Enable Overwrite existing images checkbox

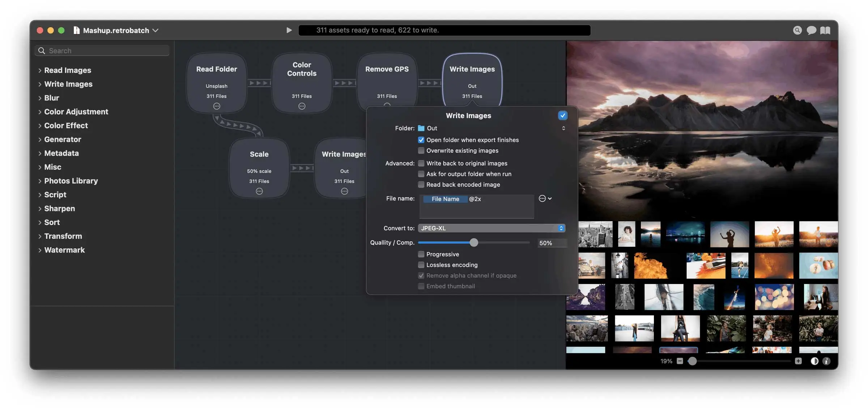click(x=421, y=151)
